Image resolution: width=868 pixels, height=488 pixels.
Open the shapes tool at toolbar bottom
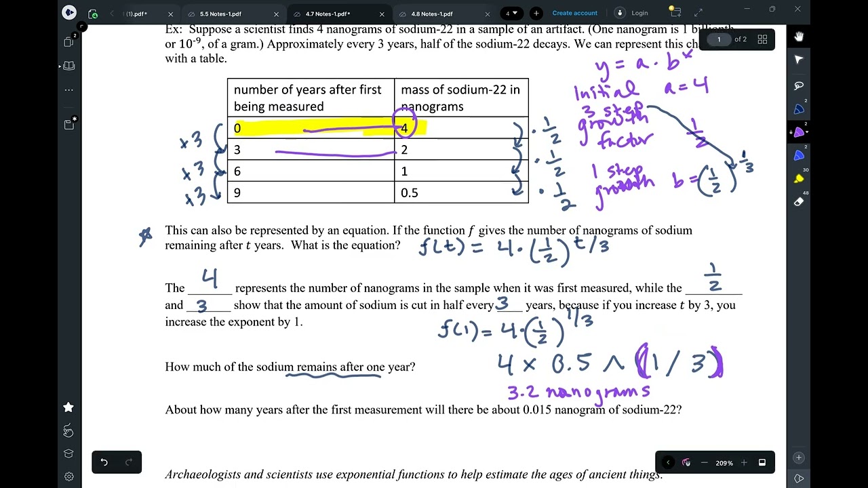click(x=798, y=479)
